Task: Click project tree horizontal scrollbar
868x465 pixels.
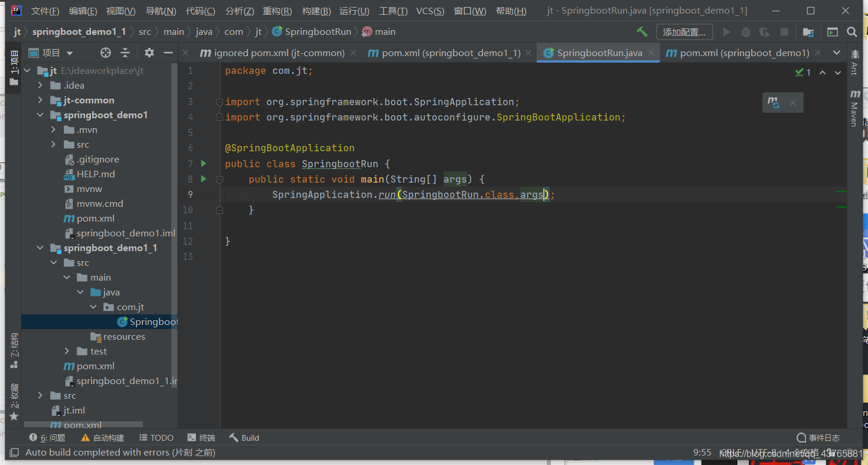Action: pyautogui.click(x=83, y=424)
